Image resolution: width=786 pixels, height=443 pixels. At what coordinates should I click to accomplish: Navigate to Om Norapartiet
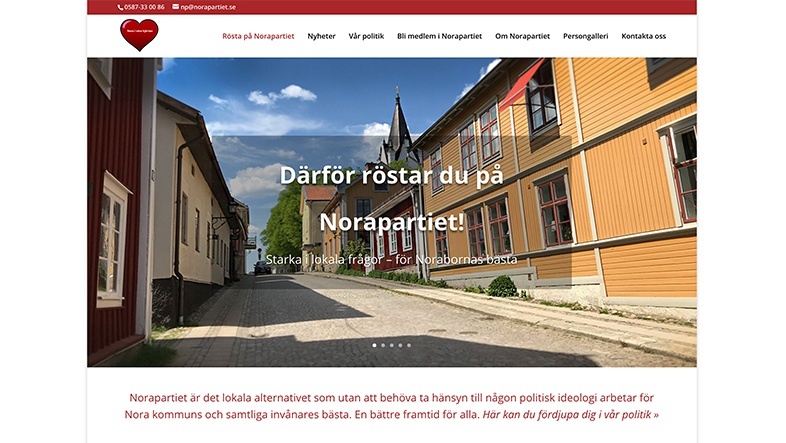522,36
